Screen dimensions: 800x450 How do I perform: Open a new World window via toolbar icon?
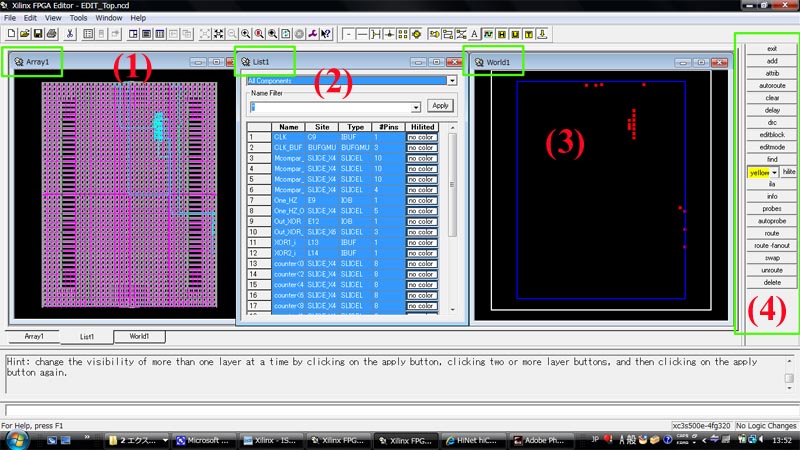160,34
